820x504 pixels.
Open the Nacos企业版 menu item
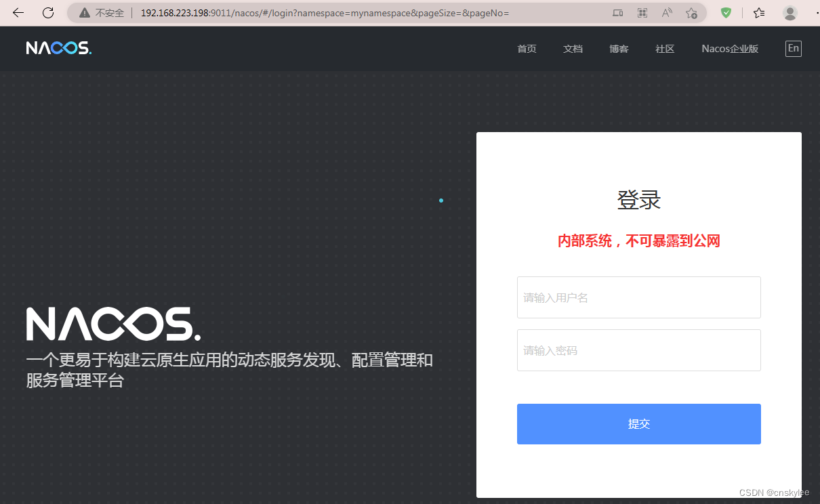coord(730,49)
